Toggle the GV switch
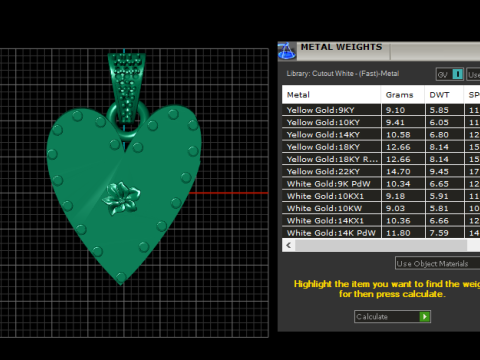The image size is (480, 360). click(450, 74)
